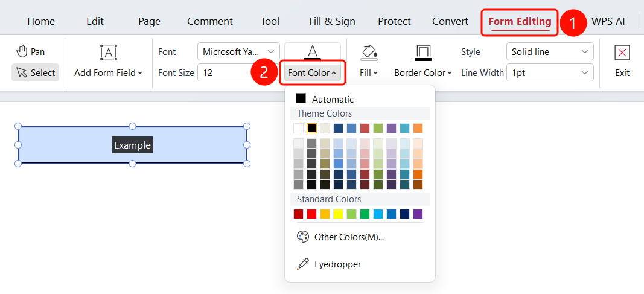Pick the purple theme color swatch
Viewport: 644px width, 294px height.
392,128
